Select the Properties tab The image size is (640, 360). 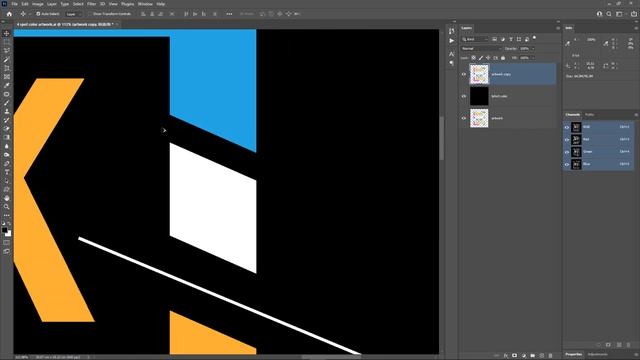(x=573, y=354)
